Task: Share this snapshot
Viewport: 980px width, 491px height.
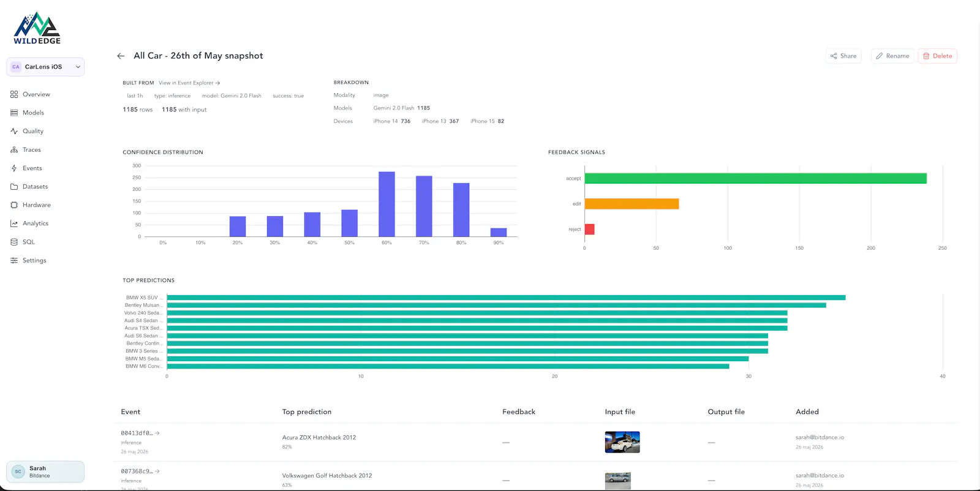Action: click(843, 56)
